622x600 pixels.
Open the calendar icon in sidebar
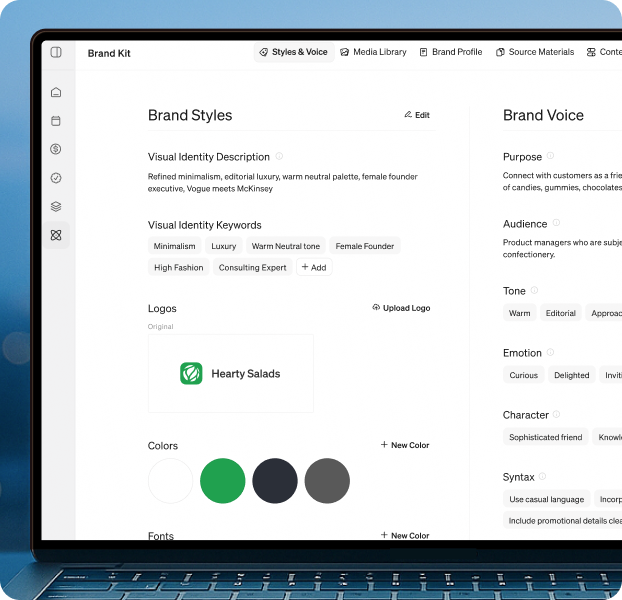pyautogui.click(x=56, y=121)
